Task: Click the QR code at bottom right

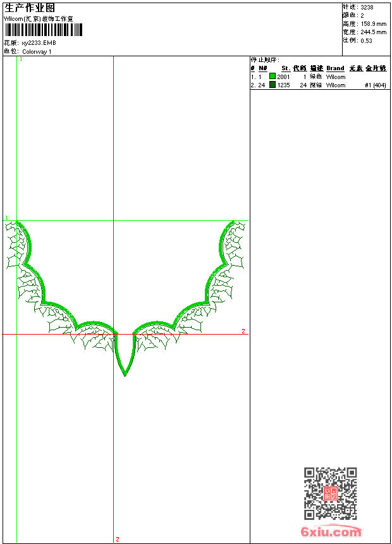Action: point(331,493)
